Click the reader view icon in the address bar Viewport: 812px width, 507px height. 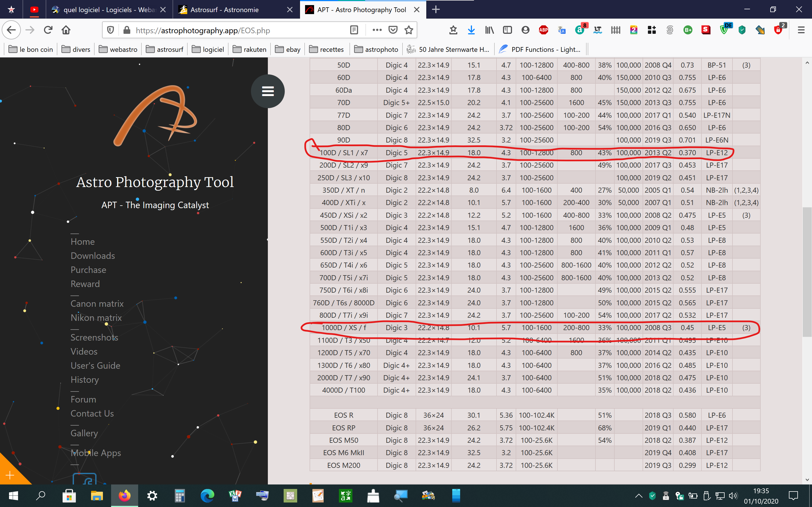[354, 30]
